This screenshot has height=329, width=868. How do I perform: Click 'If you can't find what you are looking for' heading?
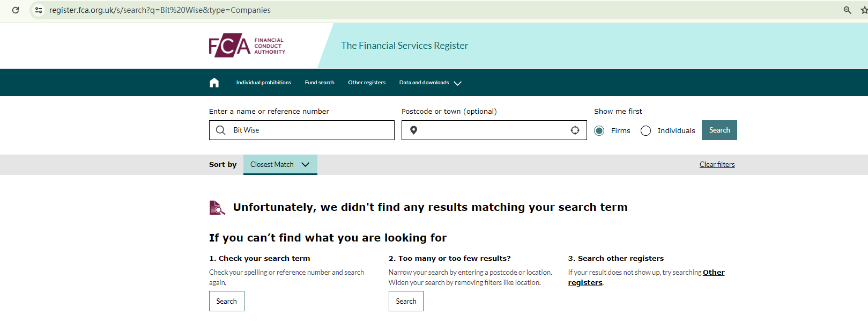click(x=328, y=238)
